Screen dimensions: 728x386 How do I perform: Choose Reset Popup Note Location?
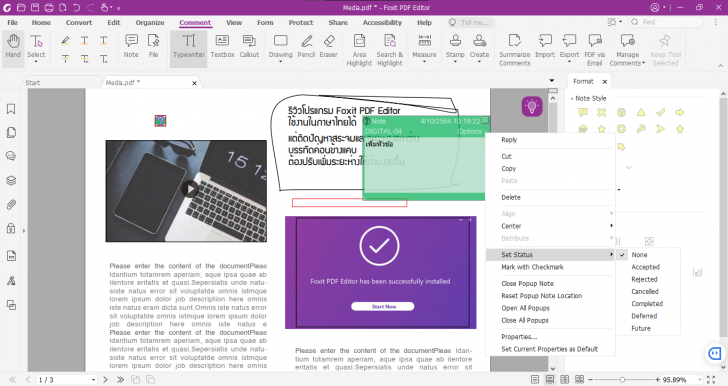point(550,295)
